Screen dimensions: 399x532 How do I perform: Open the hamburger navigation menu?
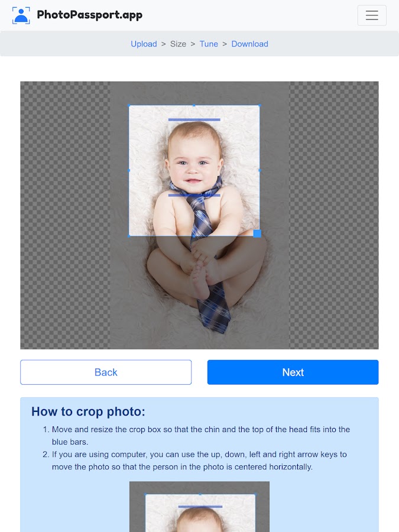click(372, 15)
